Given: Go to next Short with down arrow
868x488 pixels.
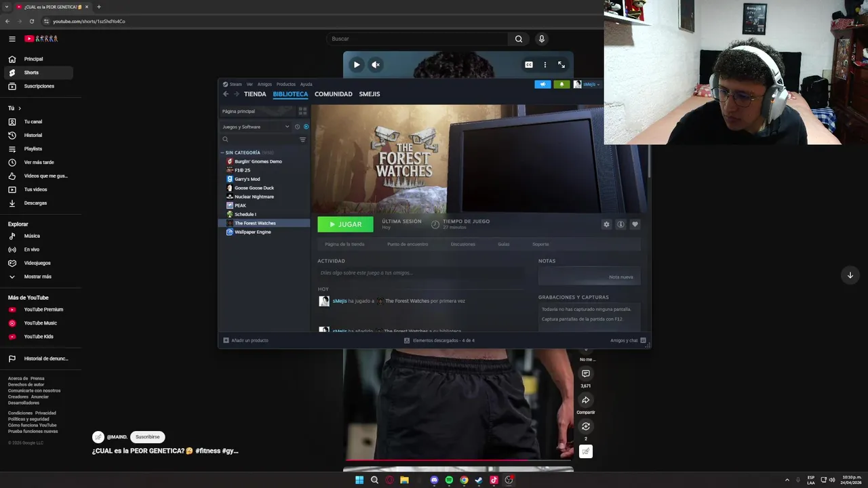Looking at the screenshot, I should click(850, 275).
